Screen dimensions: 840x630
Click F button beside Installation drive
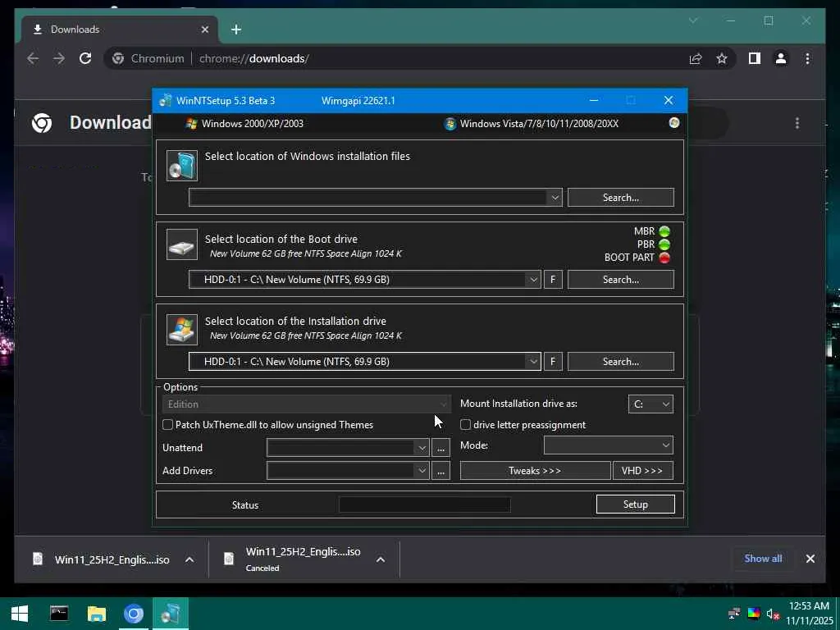coord(553,362)
